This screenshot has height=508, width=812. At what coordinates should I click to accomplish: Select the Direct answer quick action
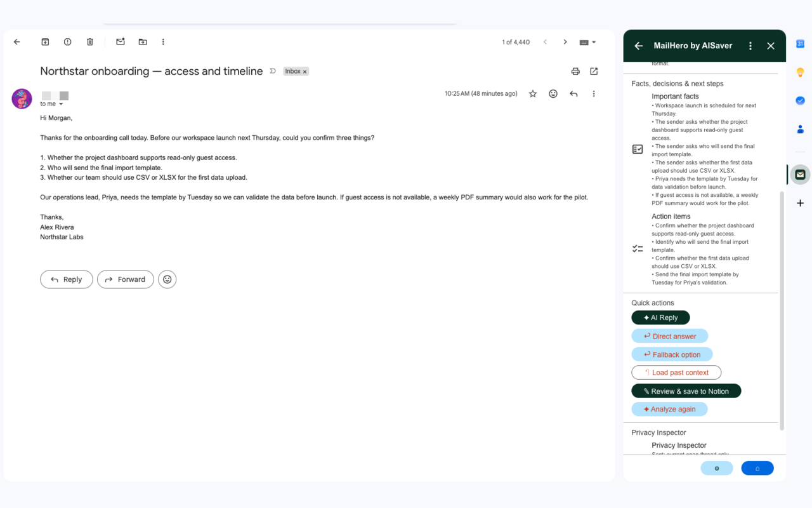coord(670,337)
